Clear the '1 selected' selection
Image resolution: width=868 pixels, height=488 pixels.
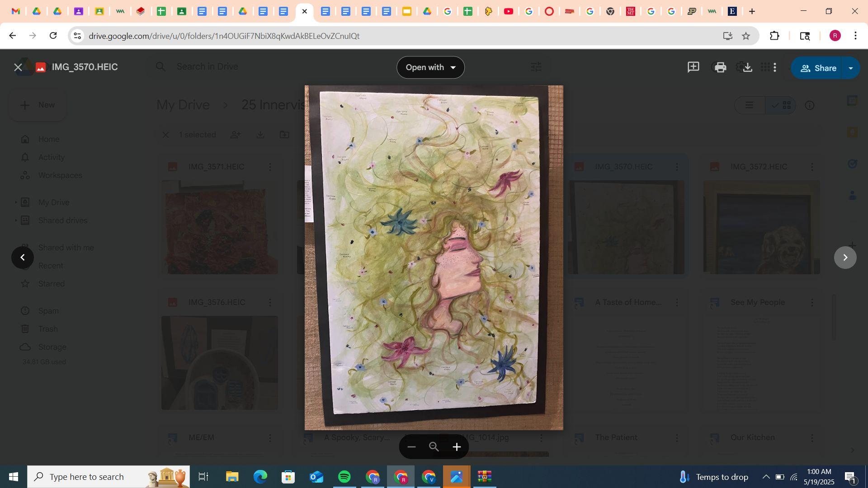165,135
